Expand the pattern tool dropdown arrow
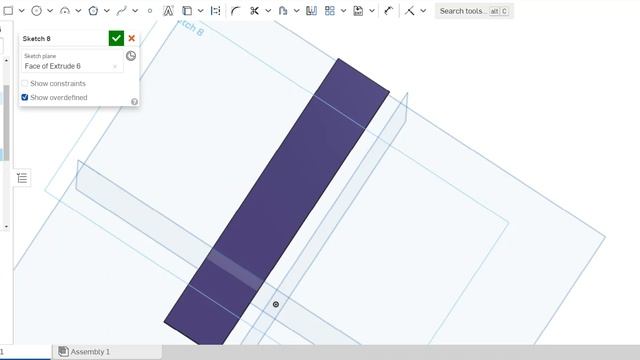 [343, 11]
